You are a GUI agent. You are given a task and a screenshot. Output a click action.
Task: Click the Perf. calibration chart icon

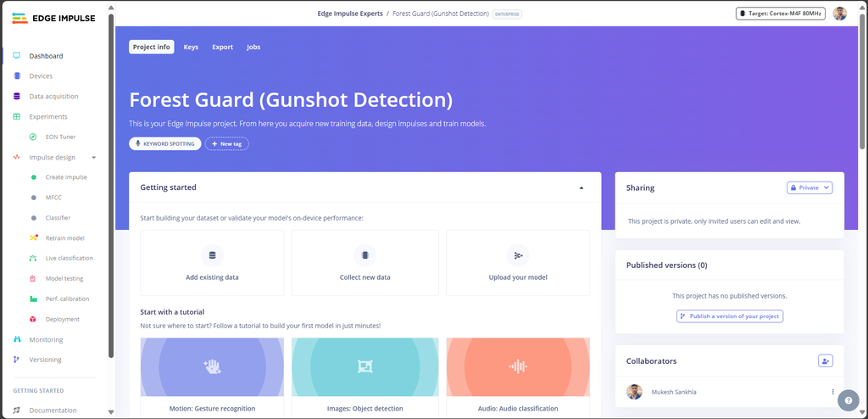click(34, 299)
